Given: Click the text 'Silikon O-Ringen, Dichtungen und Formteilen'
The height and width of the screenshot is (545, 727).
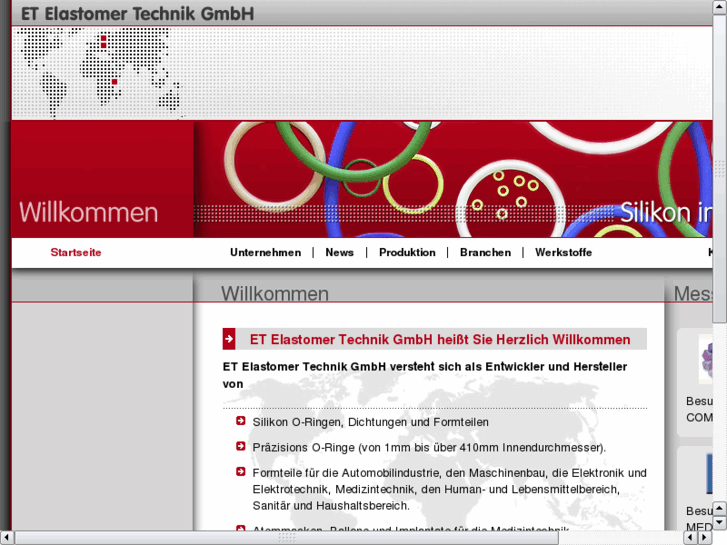Looking at the screenshot, I should 370,422.
